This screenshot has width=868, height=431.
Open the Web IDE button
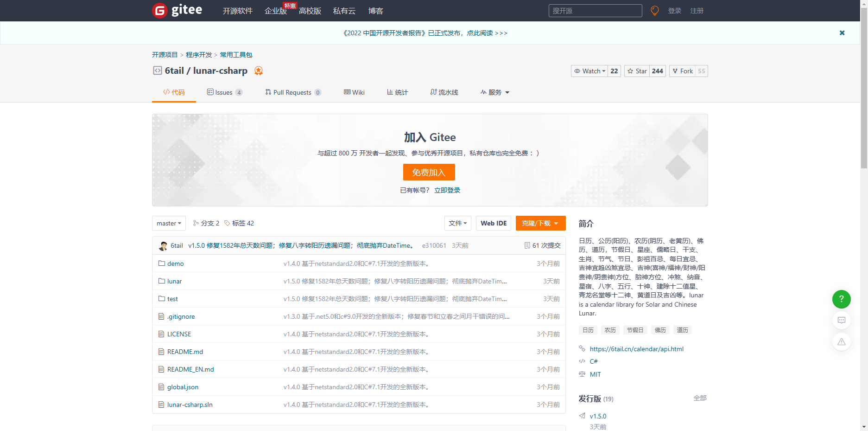point(494,223)
